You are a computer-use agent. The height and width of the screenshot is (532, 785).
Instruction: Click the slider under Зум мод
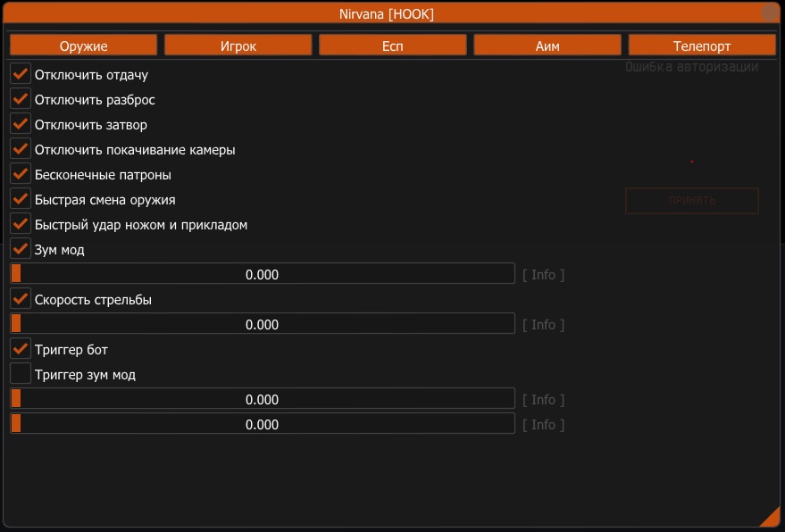(263, 274)
